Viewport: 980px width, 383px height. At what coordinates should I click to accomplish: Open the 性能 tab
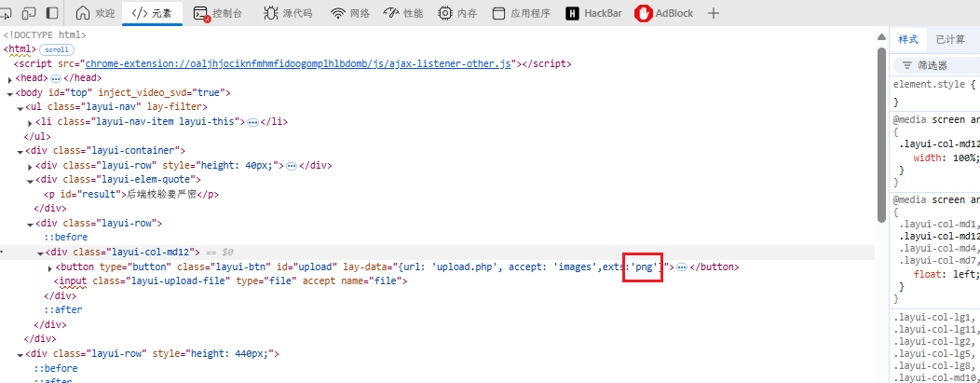pyautogui.click(x=402, y=13)
